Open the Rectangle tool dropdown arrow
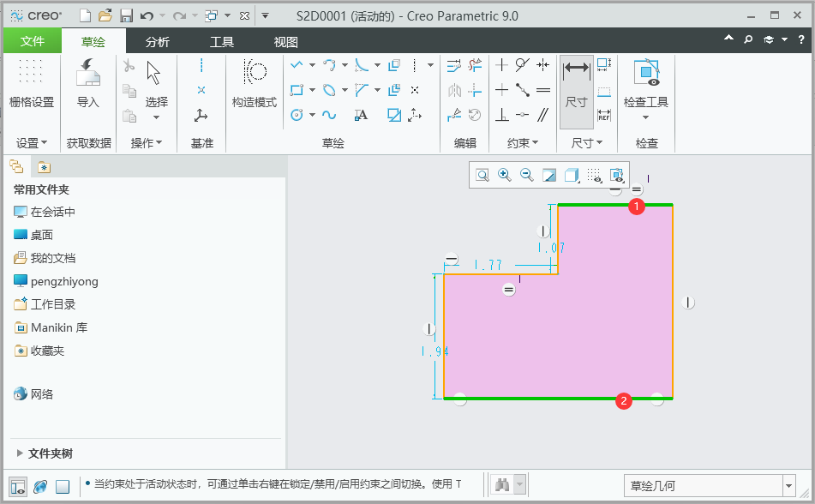 312,90
